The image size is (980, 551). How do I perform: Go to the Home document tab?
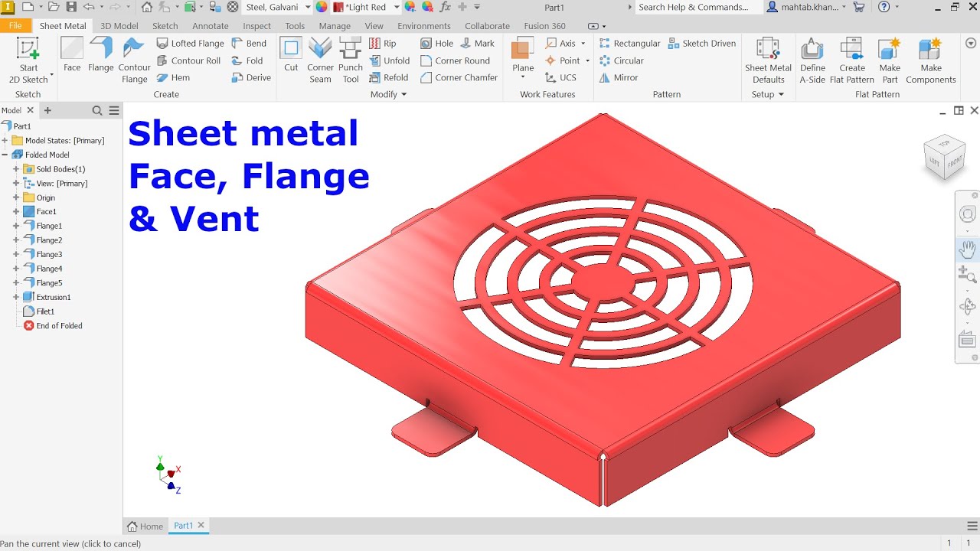click(145, 526)
